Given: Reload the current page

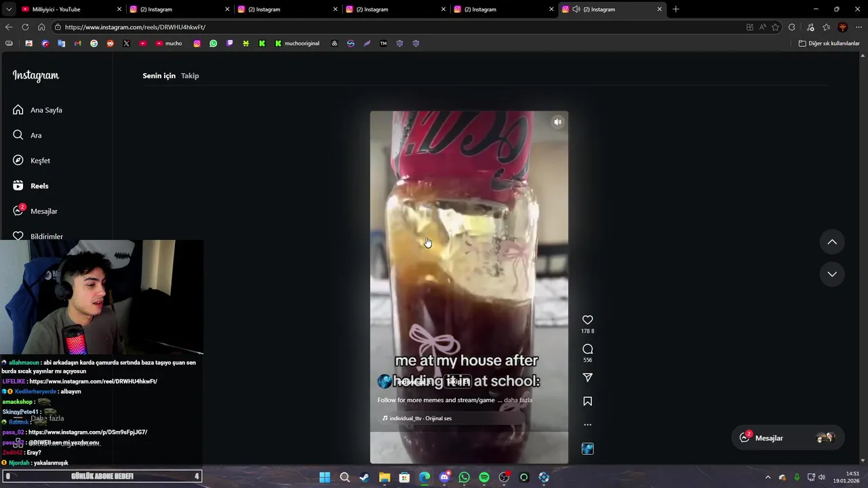Looking at the screenshot, I should (25, 27).
